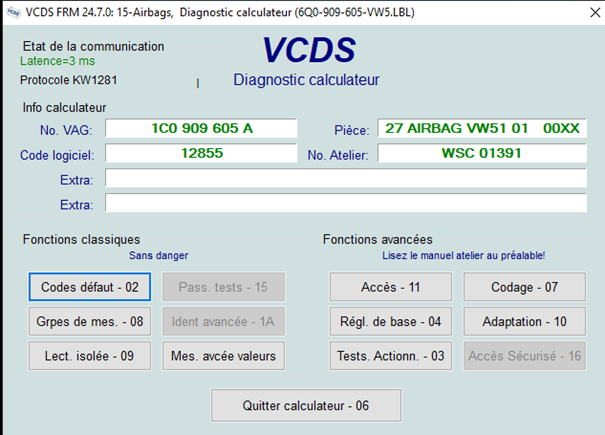This screenshot has height=435, width=605.
Task: Click greyed Accès Sécurisé - 16 button
Action: click(524, 355)
